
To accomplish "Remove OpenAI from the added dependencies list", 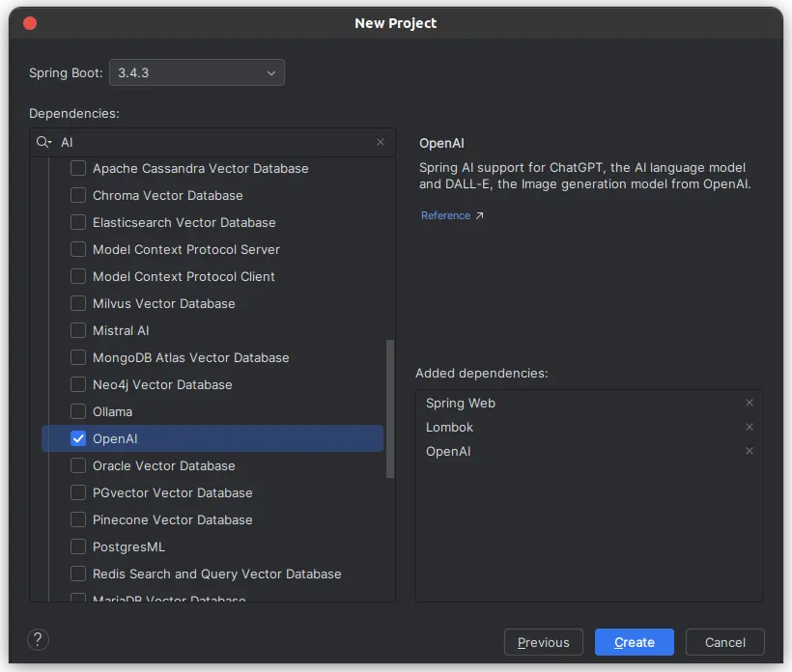I will (x=750, y=451).
